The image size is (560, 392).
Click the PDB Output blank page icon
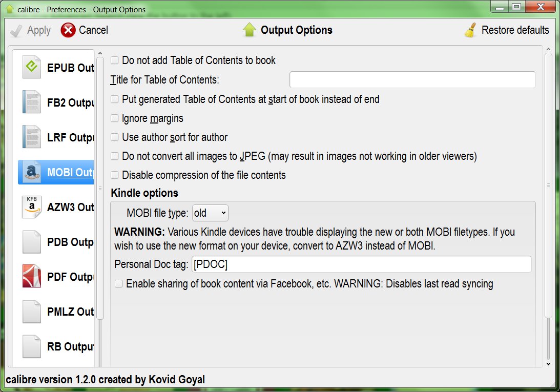coord(31,241)
